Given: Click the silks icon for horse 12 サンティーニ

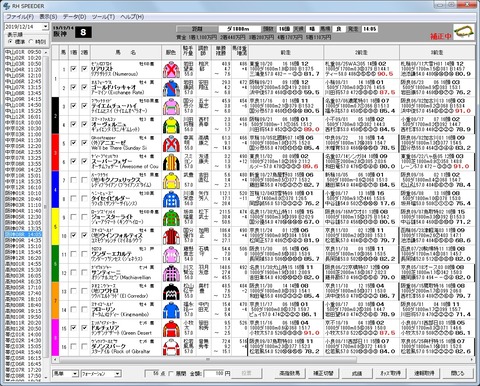Looking at the screenshot, I should coord(171,273).
